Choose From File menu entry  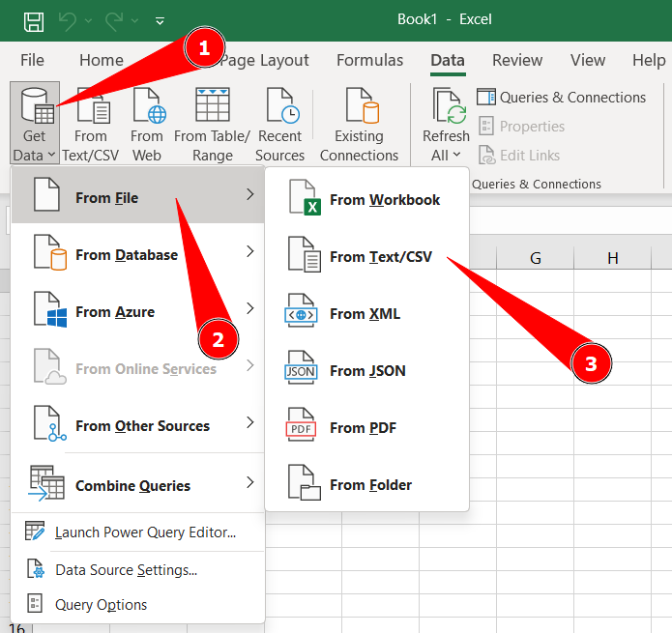(138, 195)
